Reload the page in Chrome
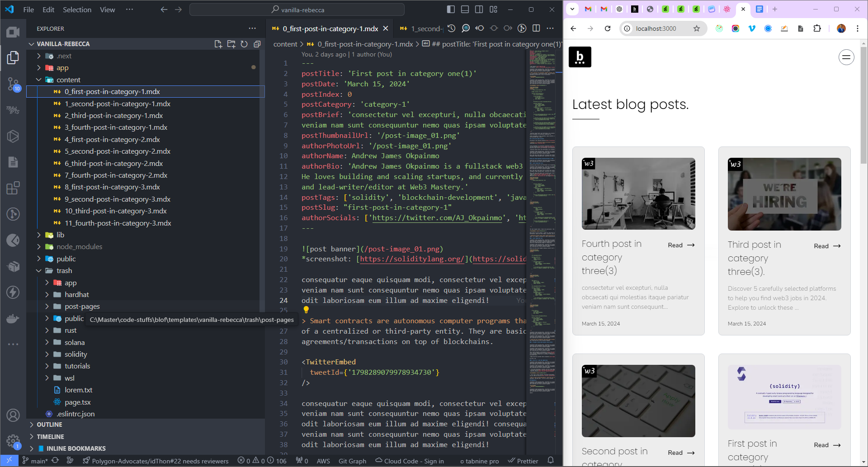 (608, 28)
